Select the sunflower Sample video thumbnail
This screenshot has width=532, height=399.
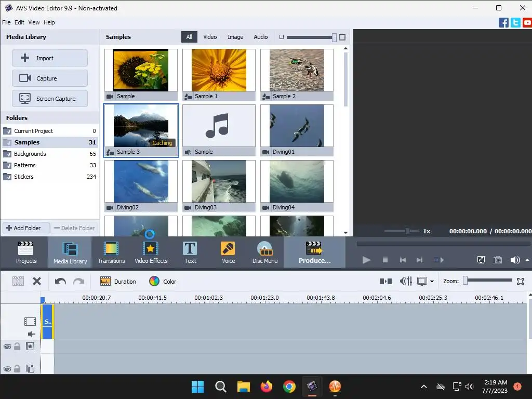[141, 75]
